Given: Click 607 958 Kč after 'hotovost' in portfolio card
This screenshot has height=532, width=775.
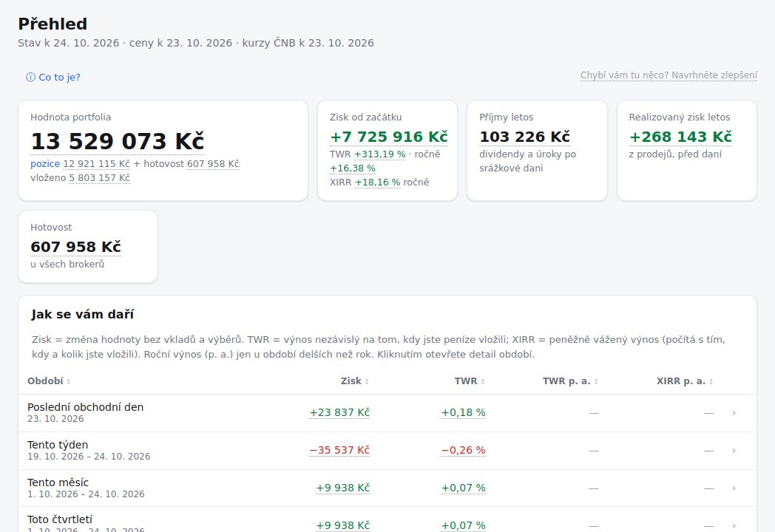Looking at the screenshot, I should pyautogui.click(x=213, y=164).
